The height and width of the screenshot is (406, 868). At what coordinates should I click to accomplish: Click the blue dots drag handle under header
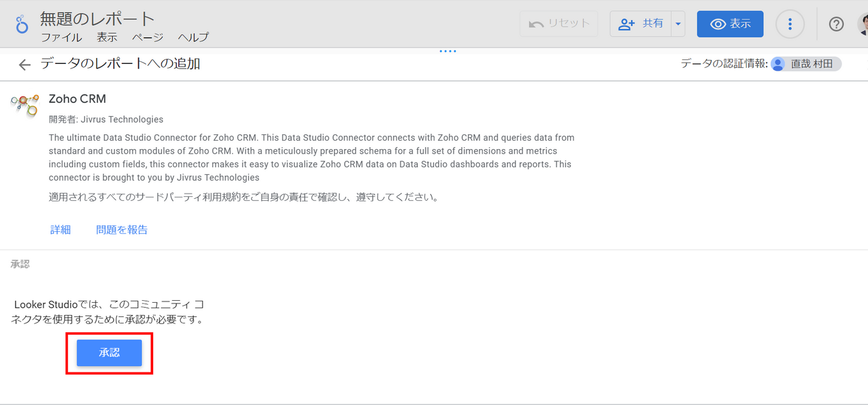448,51
